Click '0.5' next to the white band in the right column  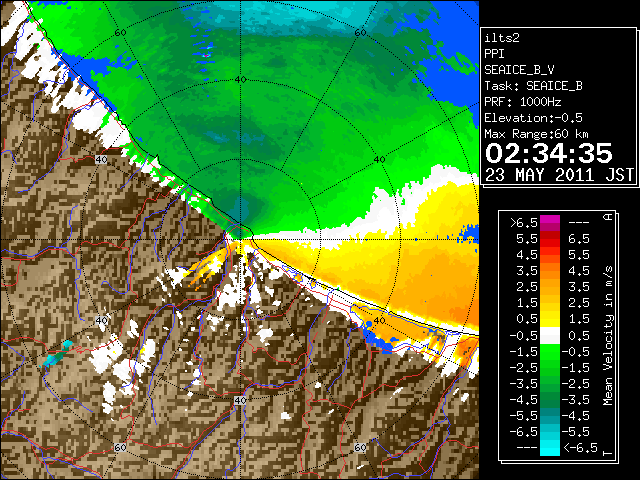579,336
